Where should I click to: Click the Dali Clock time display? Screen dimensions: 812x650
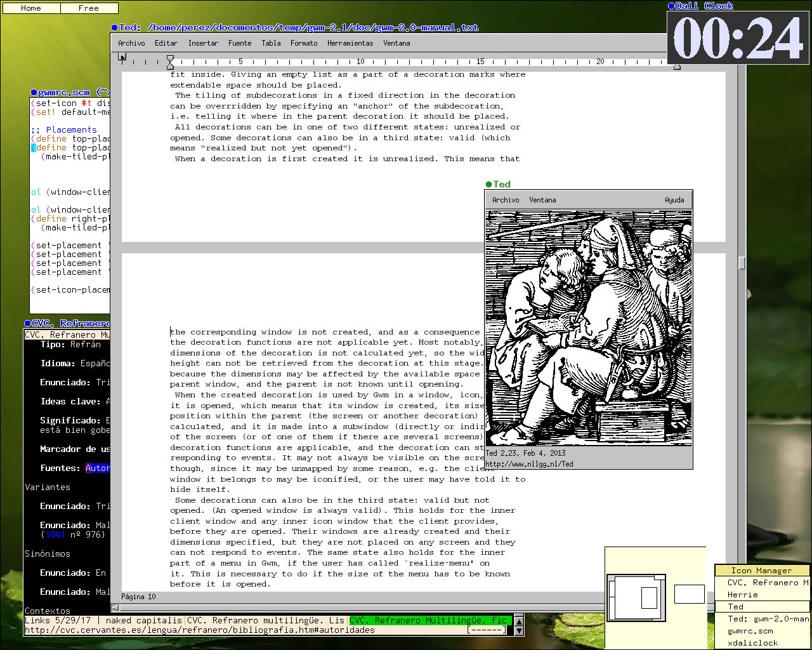(x=738, y=38)
